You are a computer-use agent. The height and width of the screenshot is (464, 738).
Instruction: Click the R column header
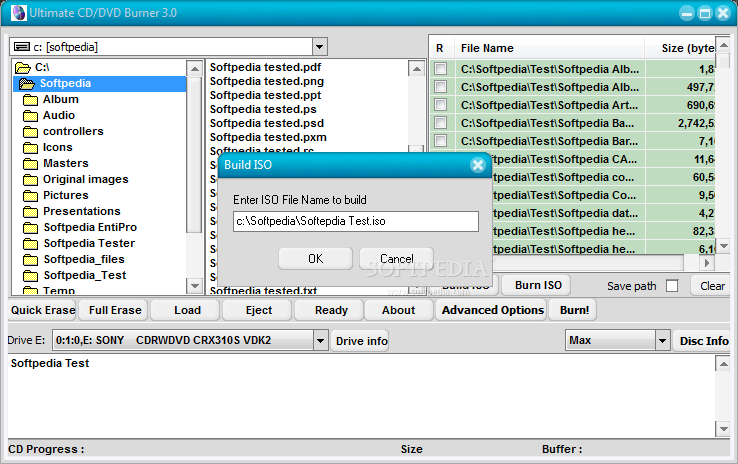click(440, 48)
